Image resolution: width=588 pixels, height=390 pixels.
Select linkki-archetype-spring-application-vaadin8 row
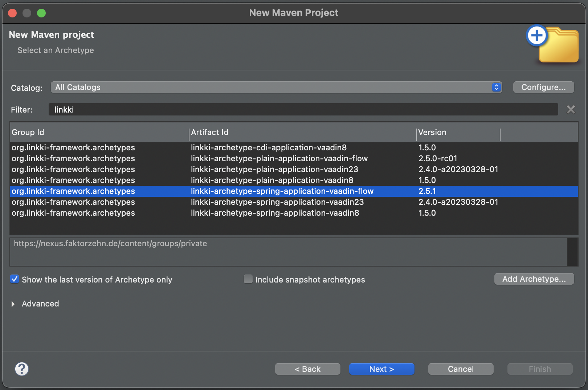point(294,213)
